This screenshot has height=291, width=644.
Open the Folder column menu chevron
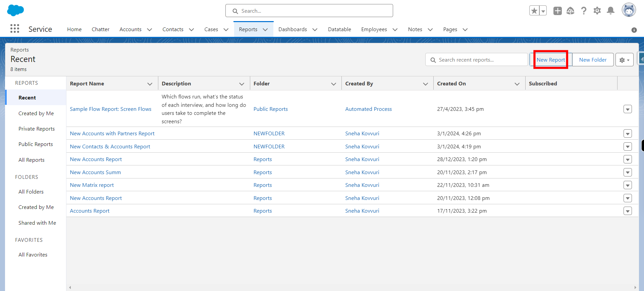(334, 84)
